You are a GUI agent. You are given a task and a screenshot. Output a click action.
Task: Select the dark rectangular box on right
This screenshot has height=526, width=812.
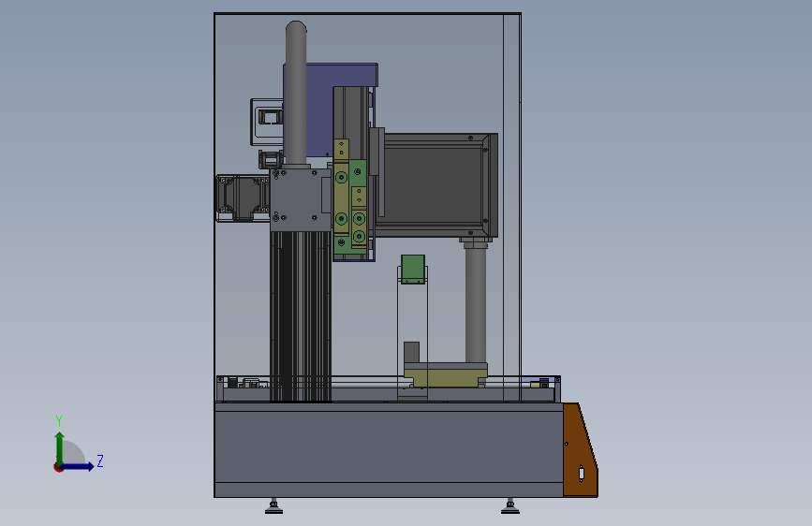click(435, 184)
